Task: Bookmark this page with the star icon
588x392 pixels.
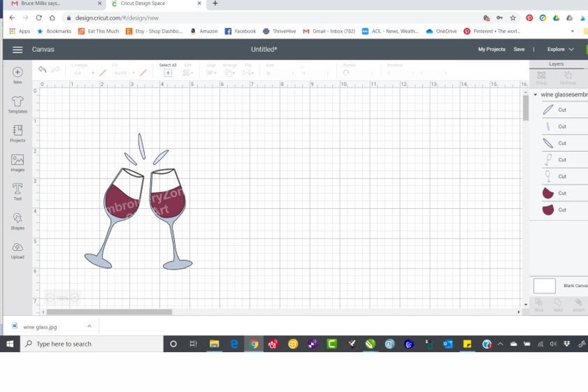Action: point(513,18)
